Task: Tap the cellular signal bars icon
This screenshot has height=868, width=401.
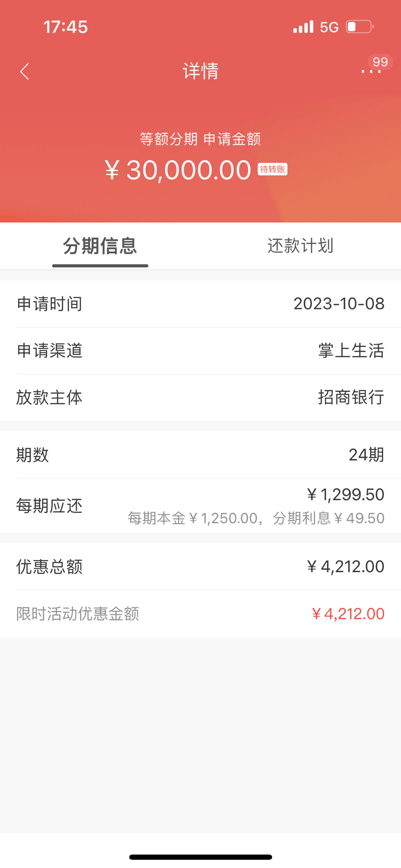Action: click(x=303, y=27)
